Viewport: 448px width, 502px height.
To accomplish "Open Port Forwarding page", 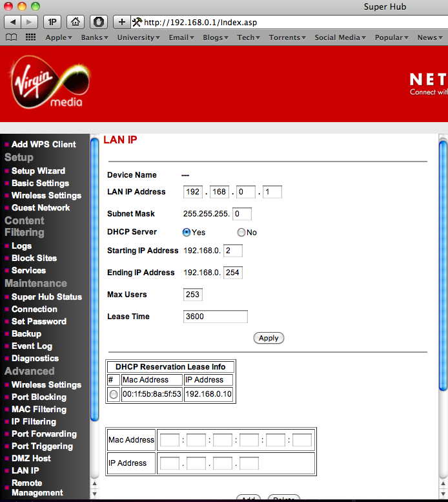I will (44, 434).
